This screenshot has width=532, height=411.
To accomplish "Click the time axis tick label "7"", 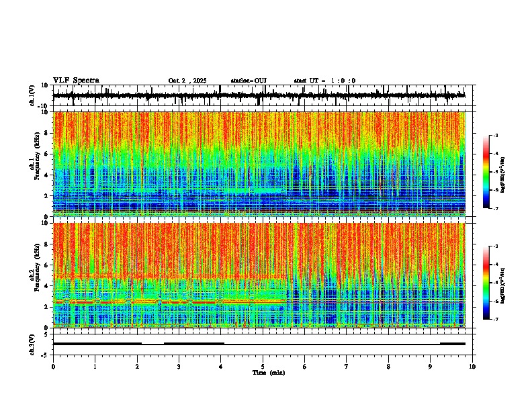I will pos(347,367).
